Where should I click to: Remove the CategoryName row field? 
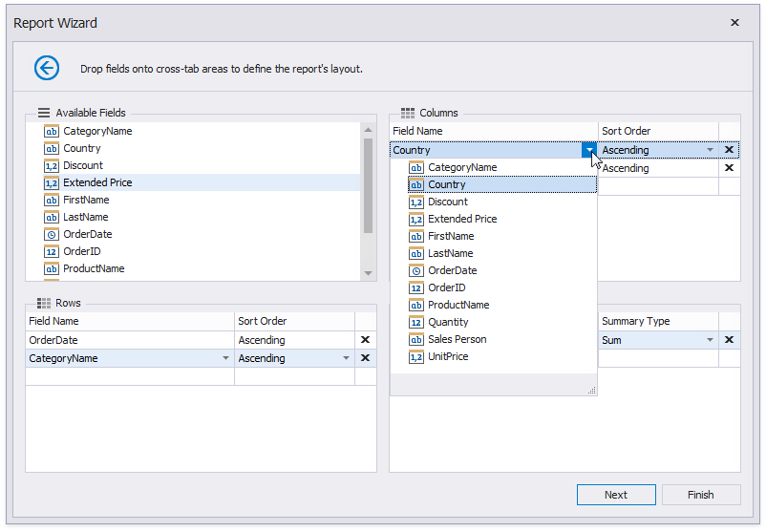pyautogui.click(x=364, y=358)
